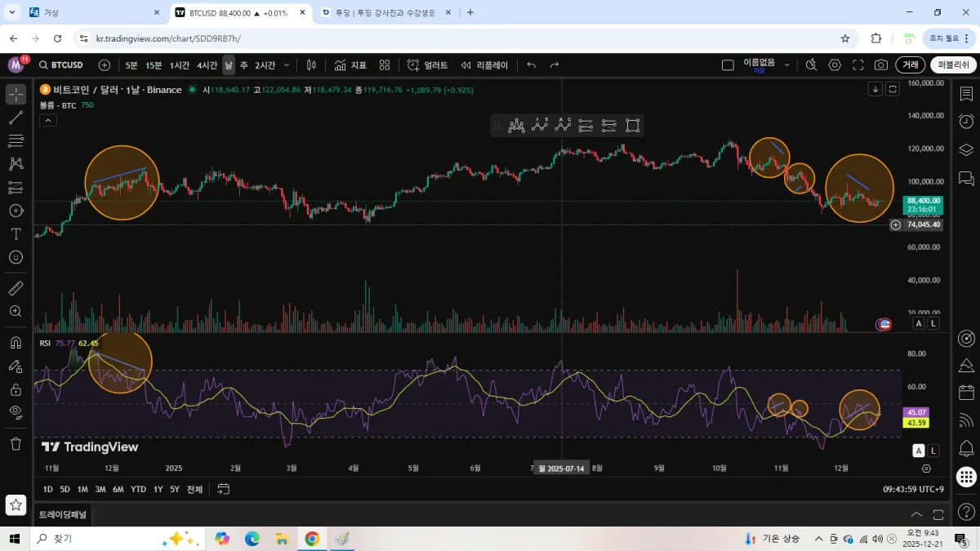Open quick search icon in top toolbar

pos(811,65)
